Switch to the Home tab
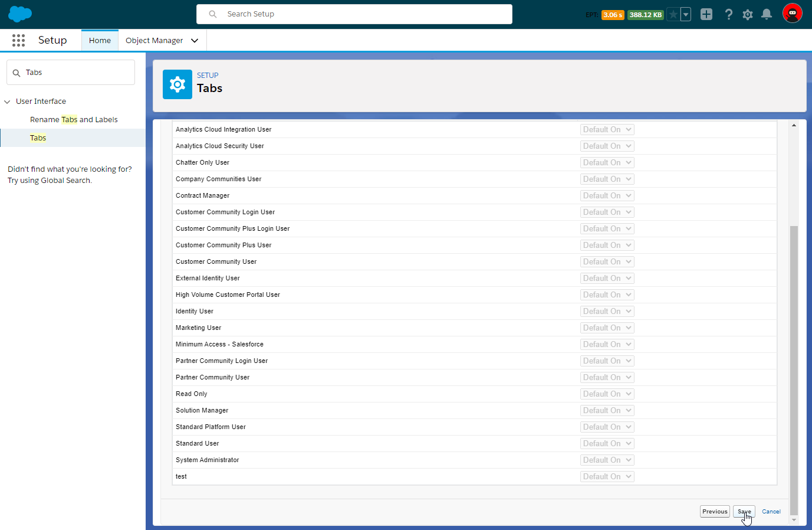Screen dimensions: 812x530 (x=100, y=40)
